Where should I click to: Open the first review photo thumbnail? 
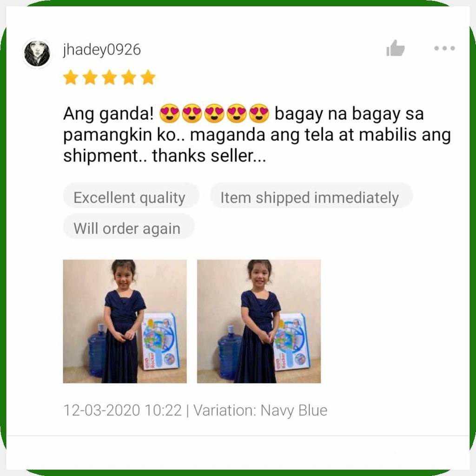(125, 321)
